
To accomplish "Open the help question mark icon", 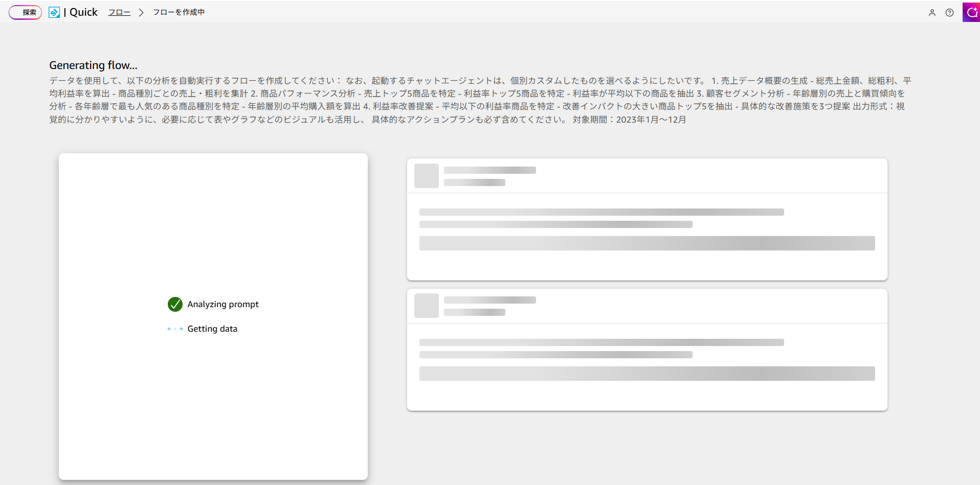I will click(x=949, y=13).
